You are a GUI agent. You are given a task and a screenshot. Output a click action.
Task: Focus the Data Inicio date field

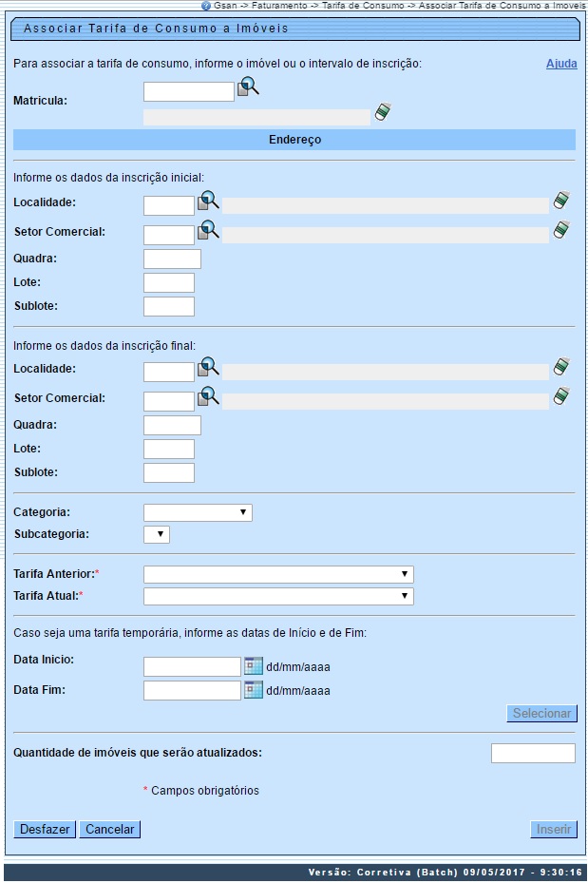tap(192, 666)
